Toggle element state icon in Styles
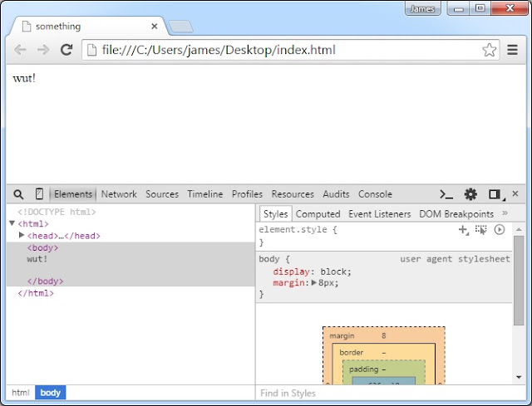This screenshot has height=406, width=532. (480, 230)
